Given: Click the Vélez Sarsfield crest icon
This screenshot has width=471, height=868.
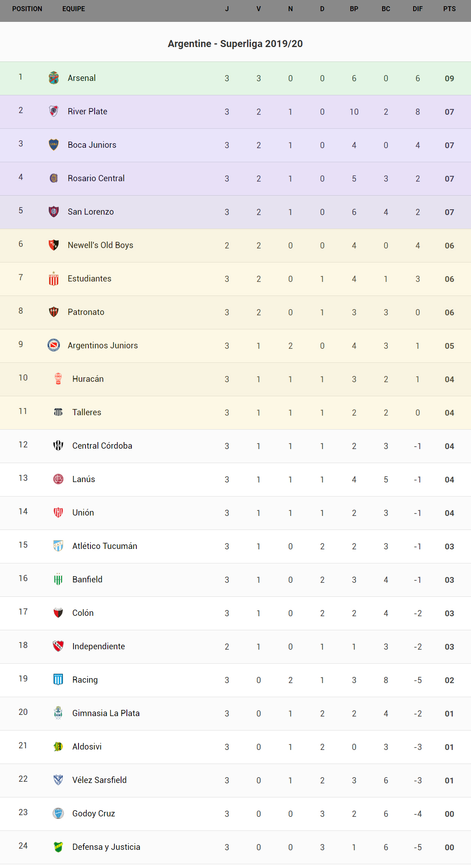Looking at the screenshot, I should [58, 780].
